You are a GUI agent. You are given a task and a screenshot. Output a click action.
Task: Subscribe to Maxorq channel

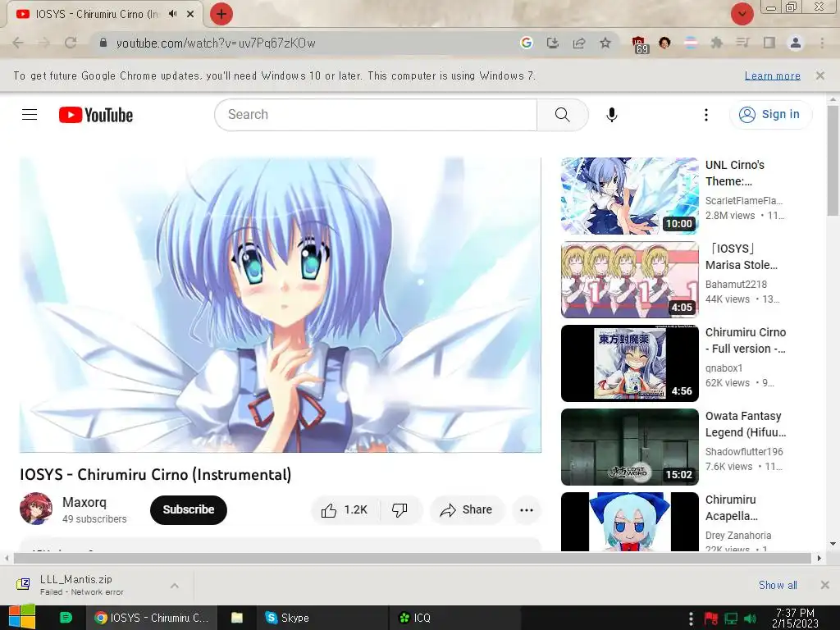pyautogui.click(x=189, y=510)
